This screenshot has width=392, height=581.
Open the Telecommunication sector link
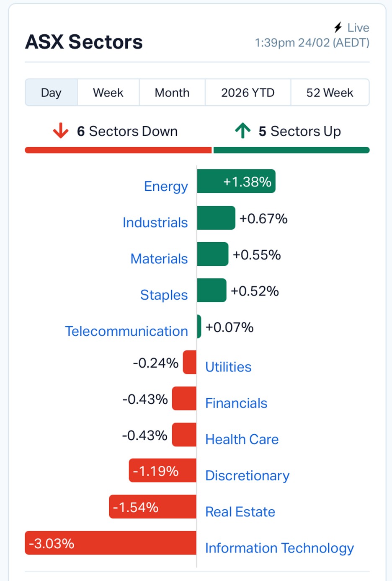126,331
